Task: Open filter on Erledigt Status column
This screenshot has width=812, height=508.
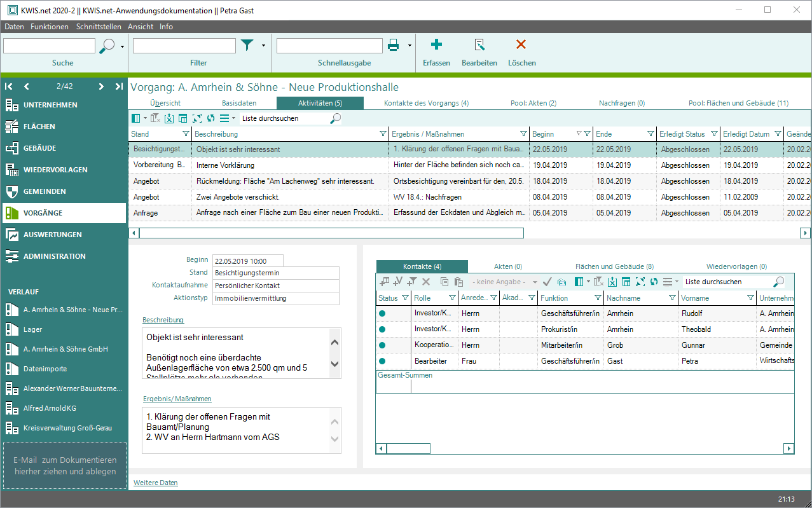Action: pos(714,134)
